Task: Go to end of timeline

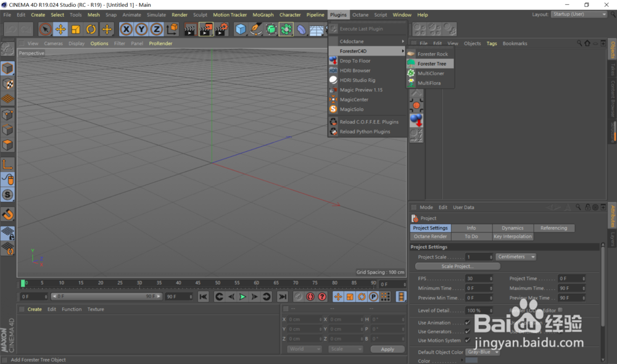Action: (x=283, y=297)
